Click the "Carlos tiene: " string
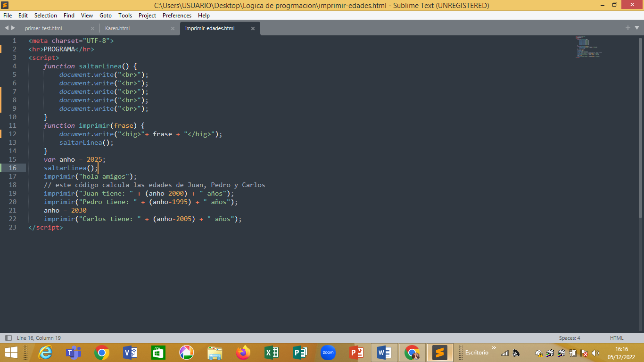The height and width of the screenshot is (362, 644). pyautogui.click(x=110, y=219)
